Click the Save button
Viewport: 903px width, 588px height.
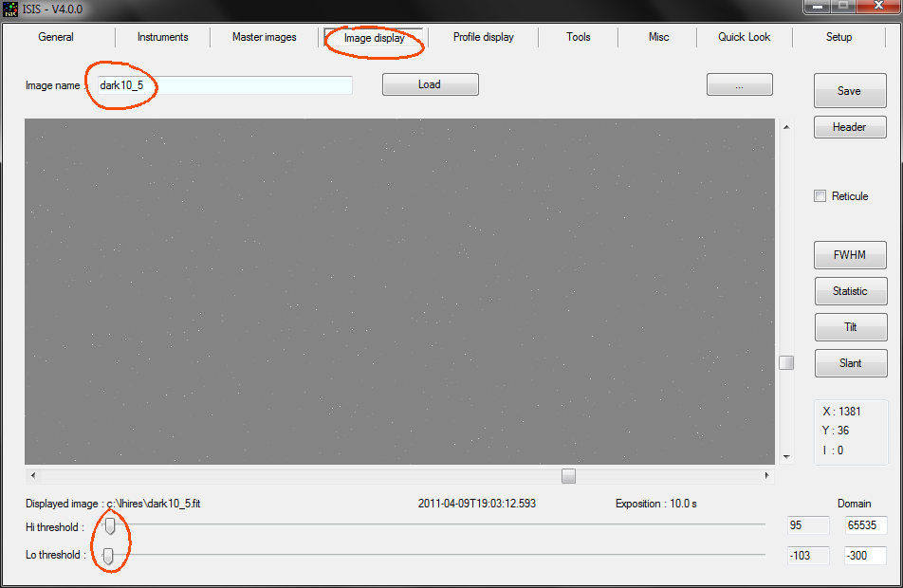tap(849, 91)
